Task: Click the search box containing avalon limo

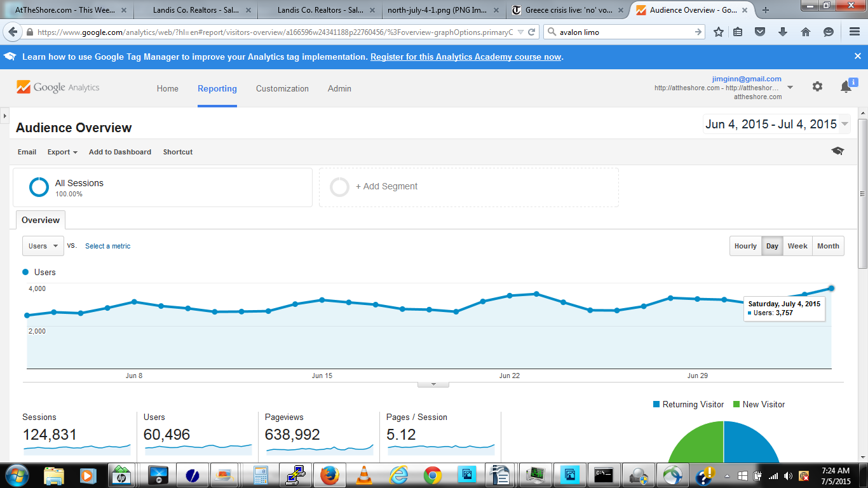Action: click(625, 32)
